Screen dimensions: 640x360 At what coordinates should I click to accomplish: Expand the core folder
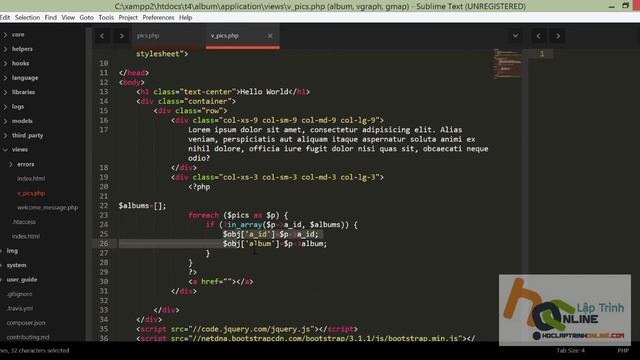[18, 35]
